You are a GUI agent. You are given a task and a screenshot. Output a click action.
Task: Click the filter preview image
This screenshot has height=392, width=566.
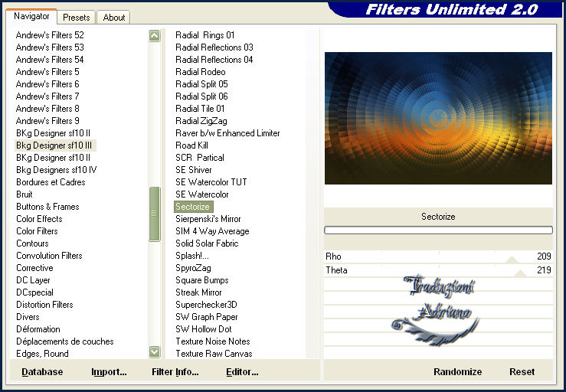click(x=438, y=119)
